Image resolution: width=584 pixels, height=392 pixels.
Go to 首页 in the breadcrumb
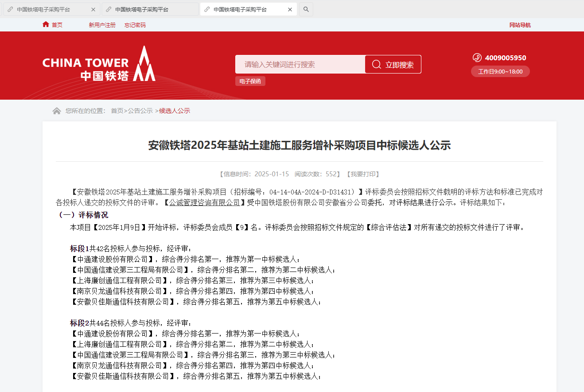[x=117, y=111]
